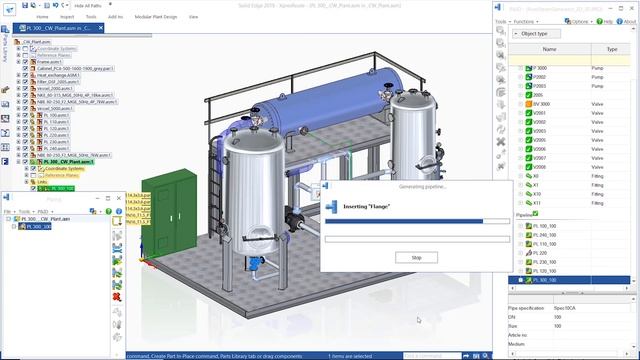Close the PL 300_CW_Plant.asm document tab
This screenshot has width=640, height=360.
pos(101,28)
